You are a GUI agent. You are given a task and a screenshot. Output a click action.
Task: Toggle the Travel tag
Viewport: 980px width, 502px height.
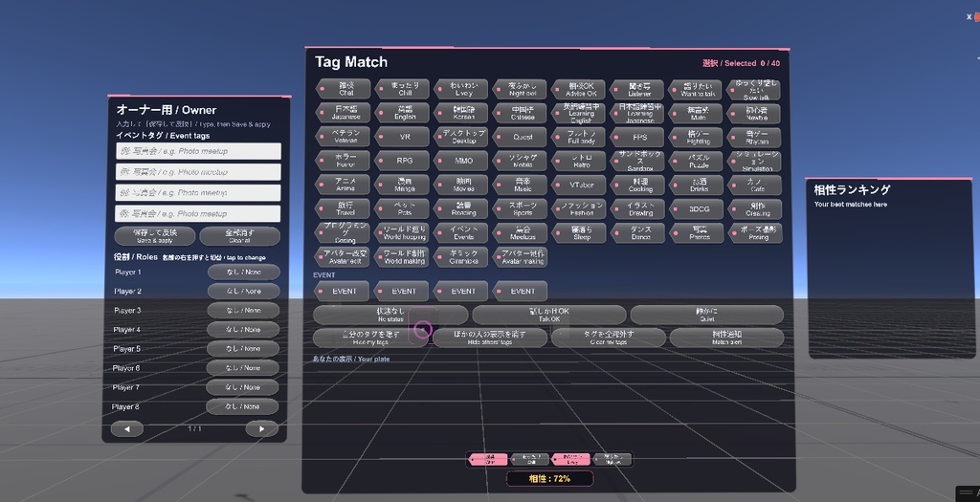coord(344,208)
